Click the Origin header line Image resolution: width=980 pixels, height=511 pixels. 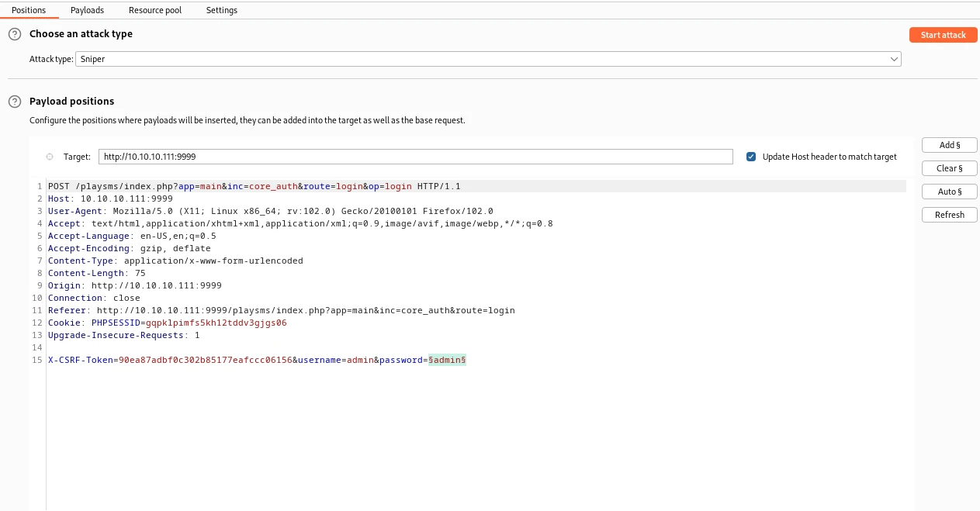134,285
